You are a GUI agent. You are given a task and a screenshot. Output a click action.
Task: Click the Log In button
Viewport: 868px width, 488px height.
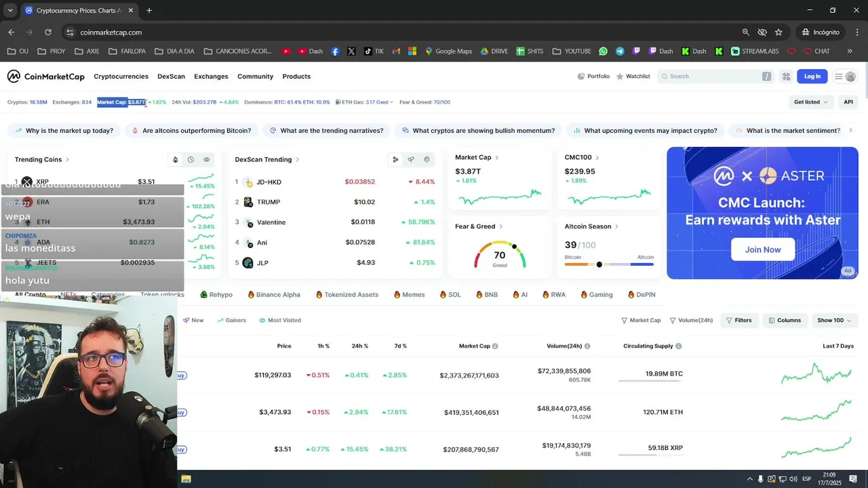click(812, 77)
